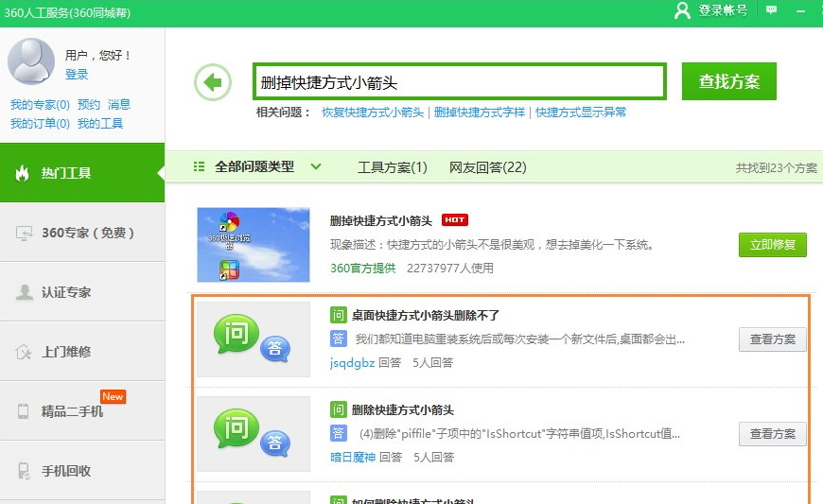The image size is (823, 504).
Task: Click related question 快捷方式显示异常
Action: pyautogui.click(x=581, y=113)
